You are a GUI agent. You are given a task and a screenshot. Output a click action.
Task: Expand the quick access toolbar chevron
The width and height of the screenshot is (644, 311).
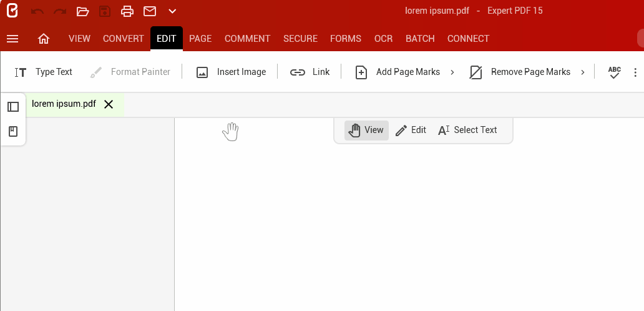click(x=172, y=11)
